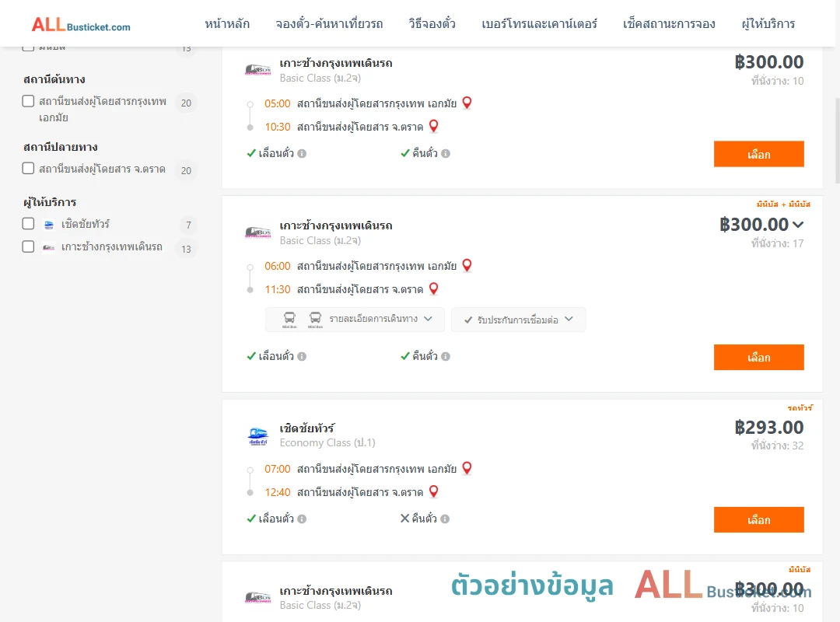Viewport: 840px width, 622px height.
Task: Click รถทัวร์ tag on 07:00 trip
Action: pyautogui.click(x=800, y=408)
